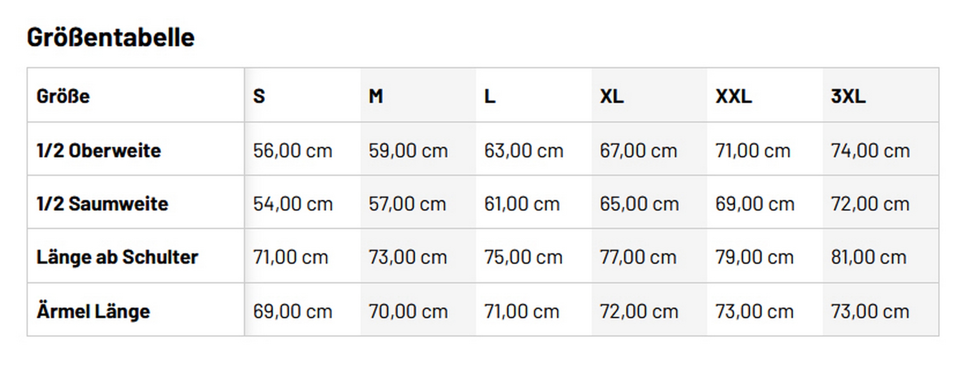Viewport: 980px width, 384px height.
Task: Click the 75,00 cm length value
Action: 523,257
